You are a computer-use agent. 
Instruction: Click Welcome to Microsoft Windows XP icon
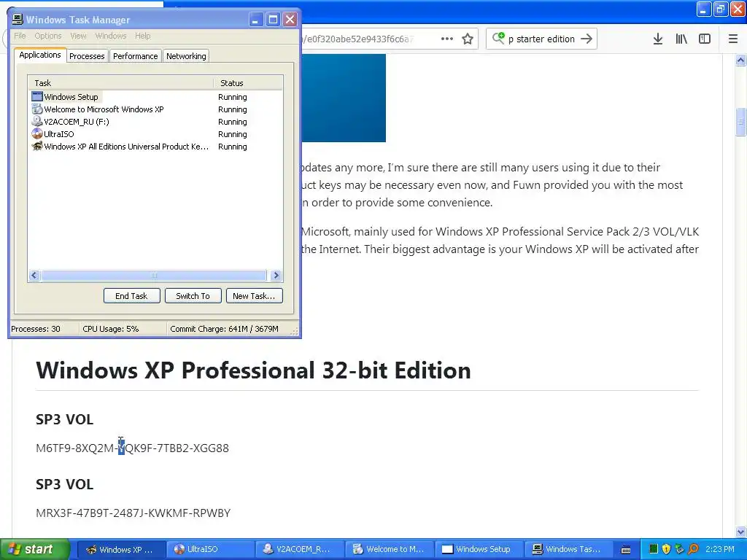37,109
